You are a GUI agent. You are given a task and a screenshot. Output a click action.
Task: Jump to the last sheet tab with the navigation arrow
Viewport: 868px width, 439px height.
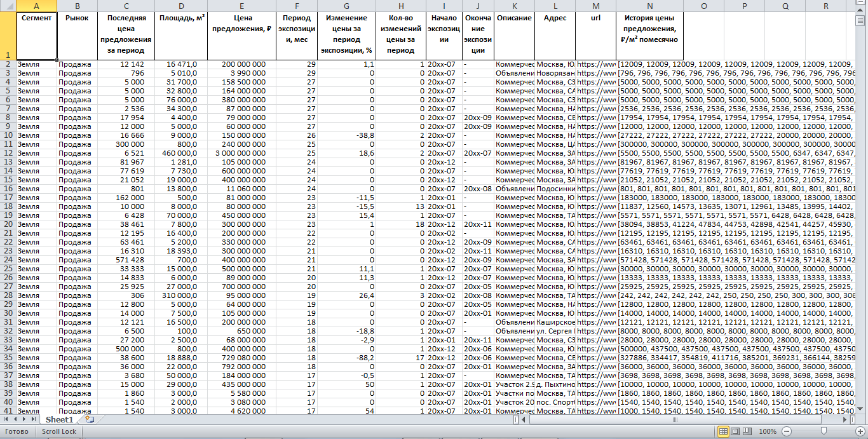point(32,420)
